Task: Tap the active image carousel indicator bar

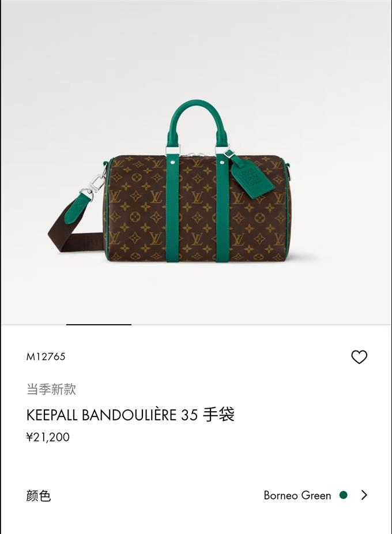Action: 99,325
